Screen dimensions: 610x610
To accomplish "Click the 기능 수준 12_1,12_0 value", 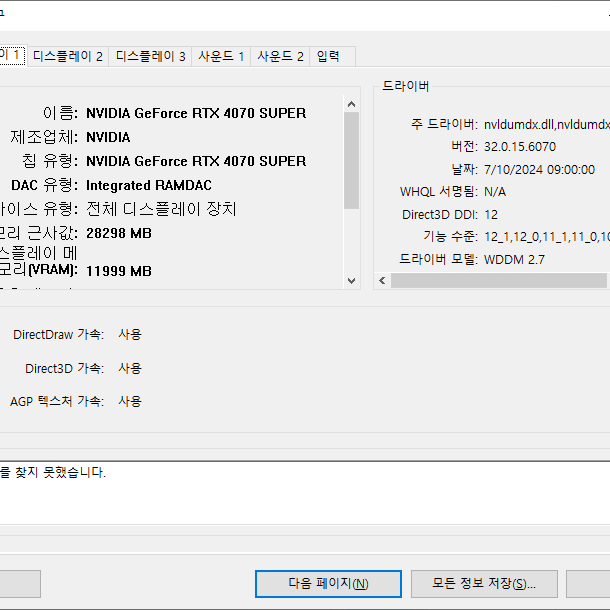I will click(547, 237).
